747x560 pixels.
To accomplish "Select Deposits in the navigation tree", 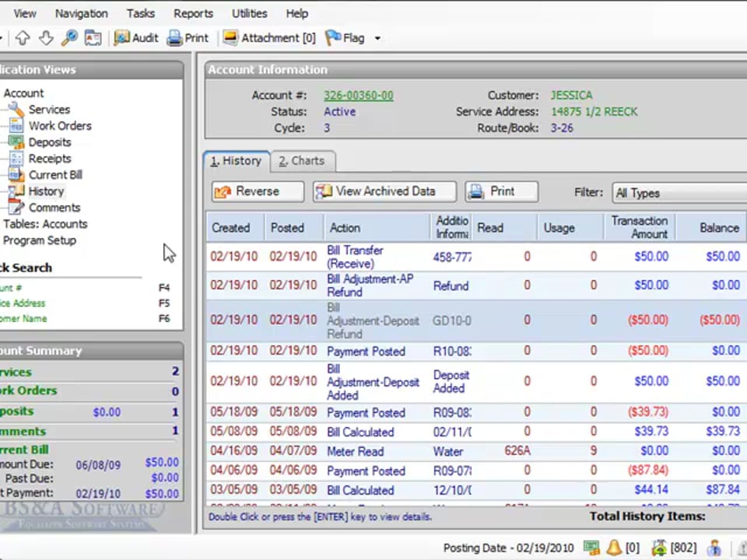I will pyautogui.click(x=49, y=142).
